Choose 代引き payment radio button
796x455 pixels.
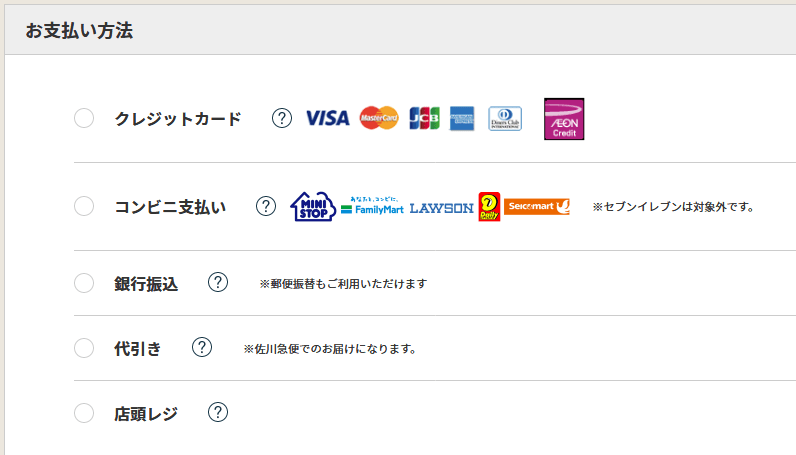point(84,348)
